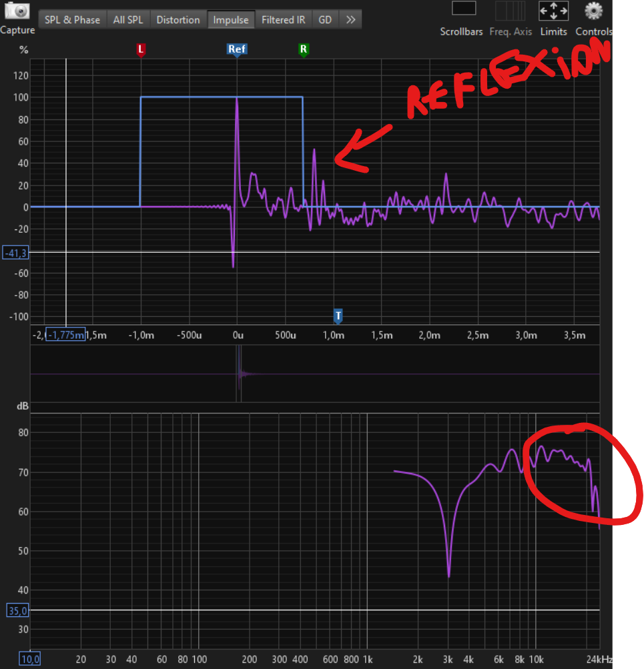
Task: Open the Filtered IR tab
Action: coord(284,20)
